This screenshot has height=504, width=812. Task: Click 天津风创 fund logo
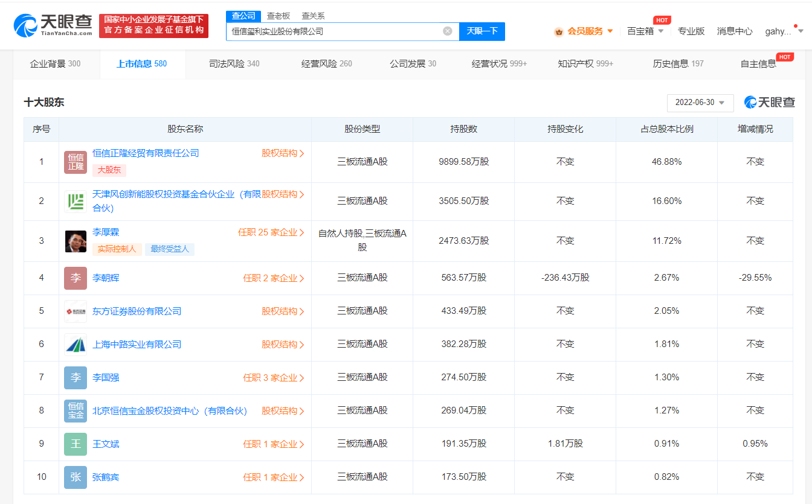(75, 200)
